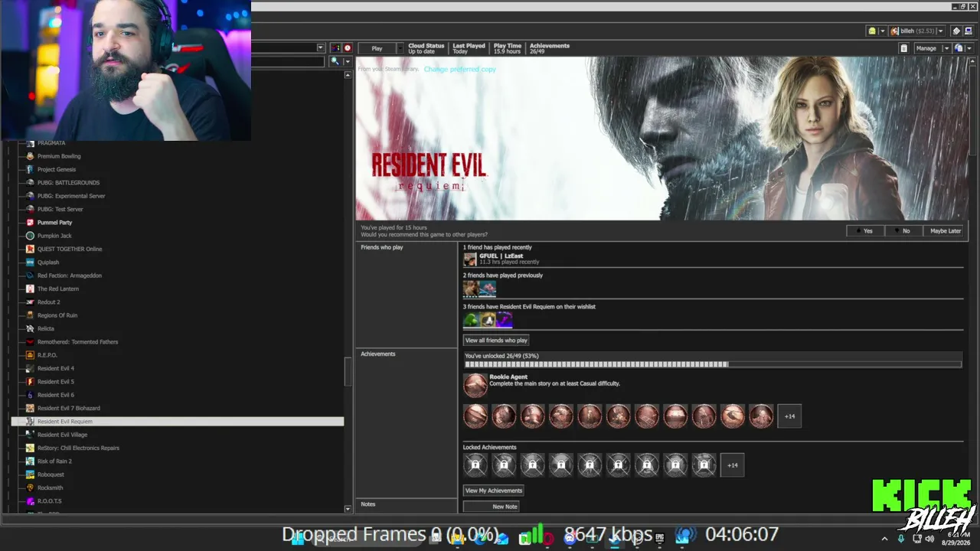Image resolution: width=980 pixels, height=551 pixels.
Task: Open the library collection dropdown arrow
Action: [x=320, y=47]
